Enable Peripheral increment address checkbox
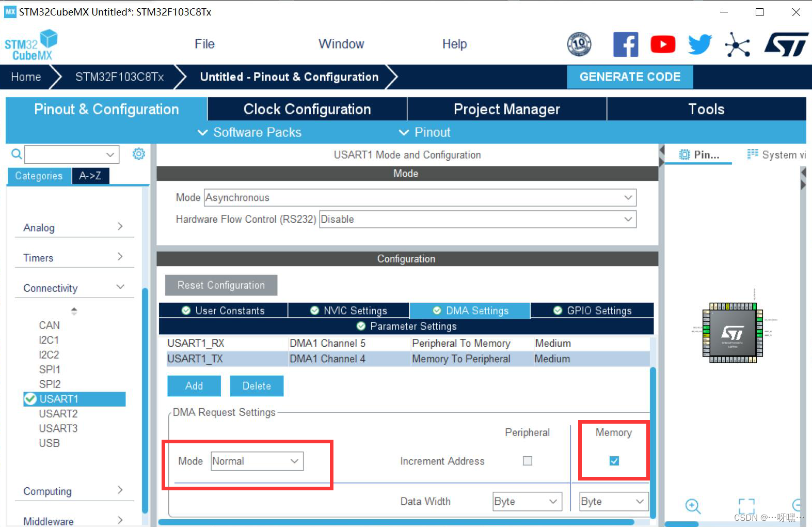This screenshot has width=812, height=527. coord(527,461)
